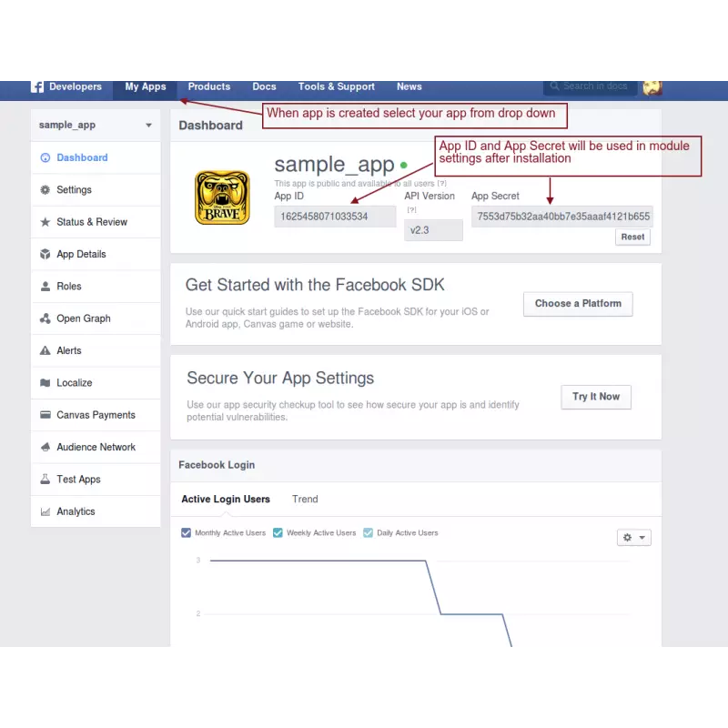Click the Audience Network megaphone icon

[45, 447]
